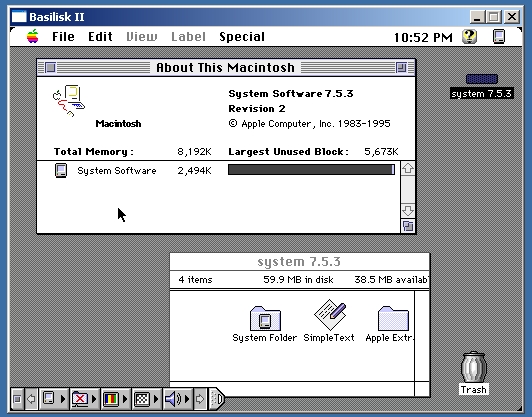
Task: Open the Macintosh icon module in the Control Strip
Action: tap(54, 399)
